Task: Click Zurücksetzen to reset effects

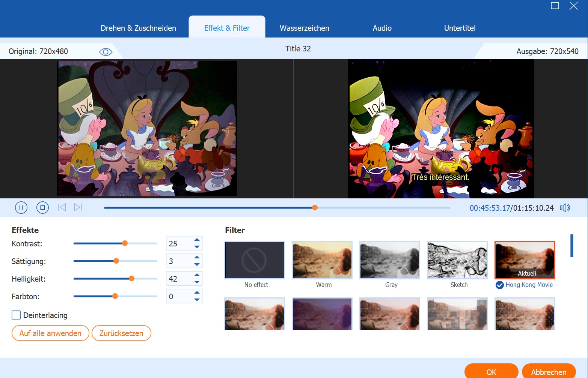Action: click(121, 333)
